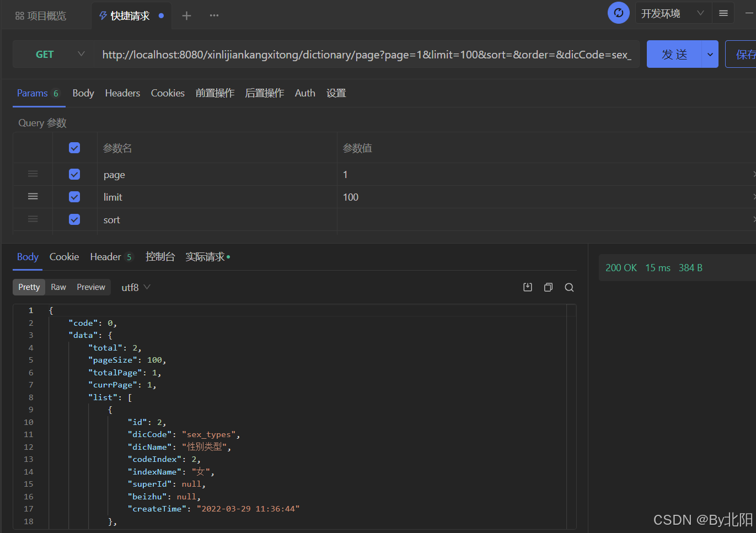Viewport: 756px width, 533px height.
Task: Click the sort parameter empty value cell
Action: coord(546,220)
